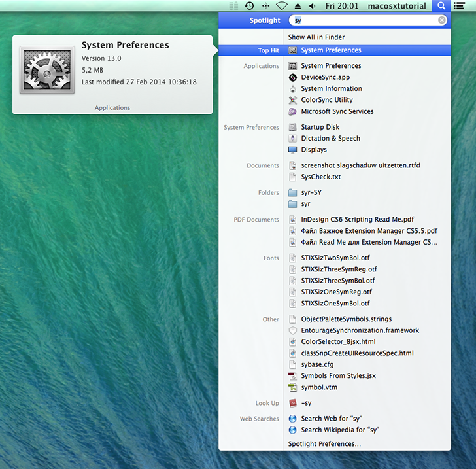Click the dimmed grid icon in menu bar
Screen dimensions: 476x469
point(233,6)
